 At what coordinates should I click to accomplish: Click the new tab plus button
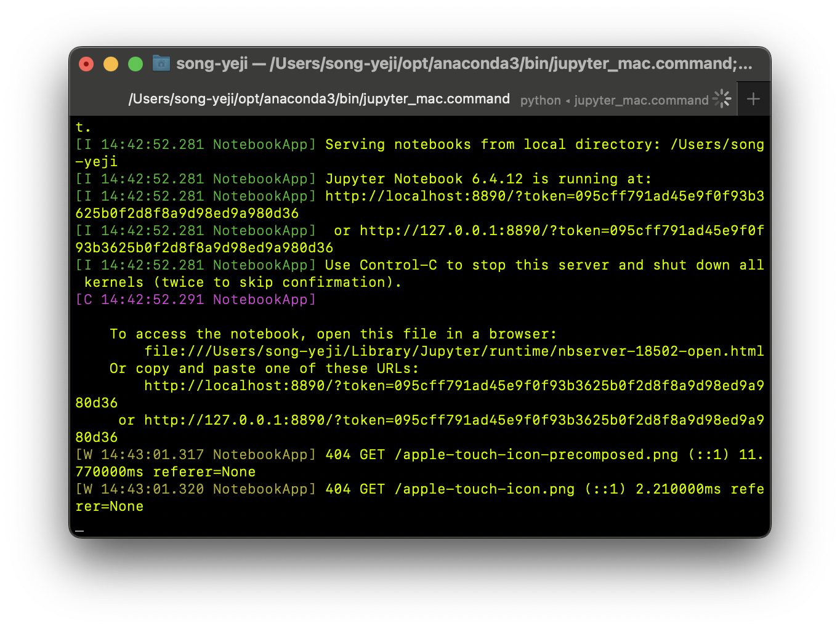coord(753,99)
